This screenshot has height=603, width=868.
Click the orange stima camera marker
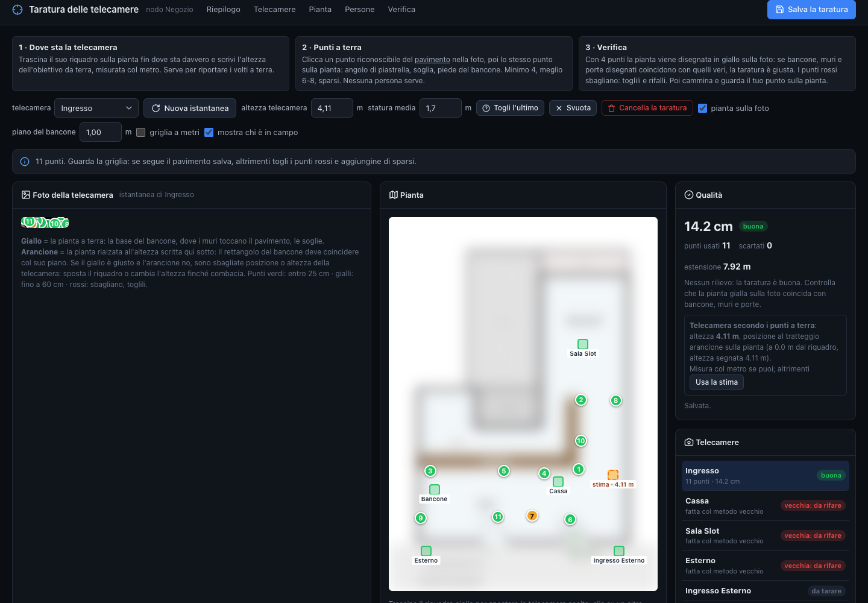point(613,475)
